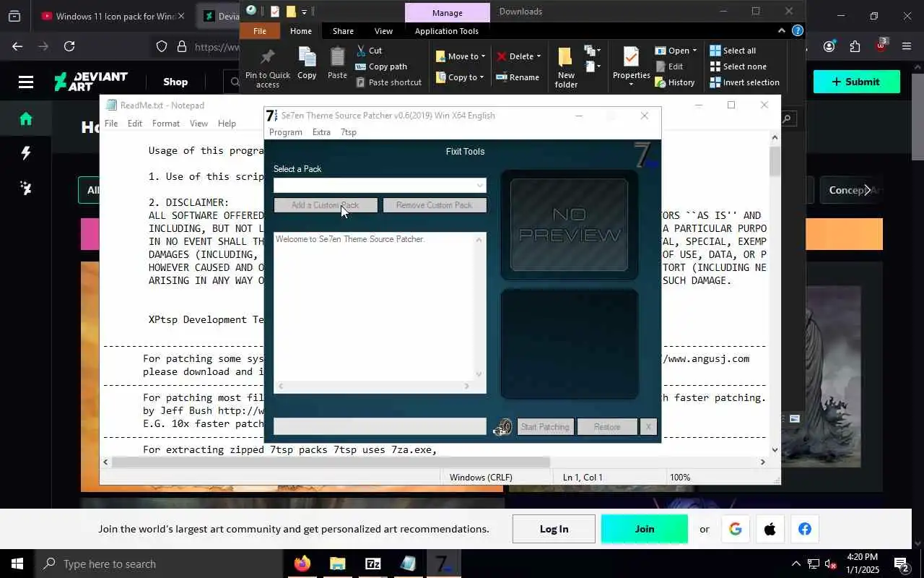Click Rename in Explorer ribbon

point(518,77)
